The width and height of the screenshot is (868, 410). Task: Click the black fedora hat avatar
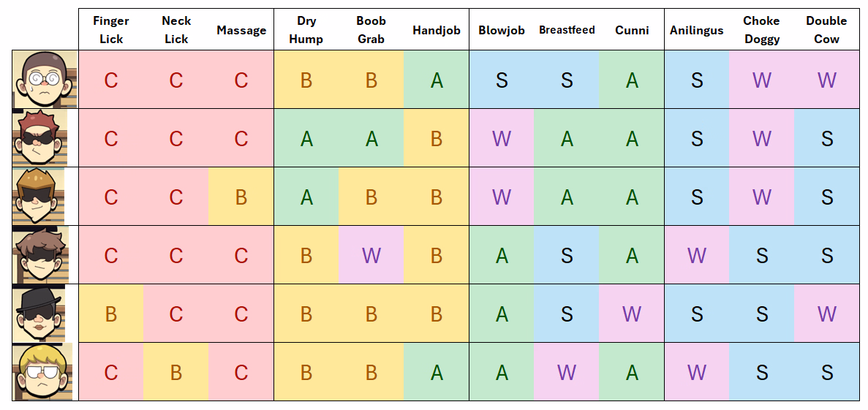pyautogui.click(x=42, y=313)
